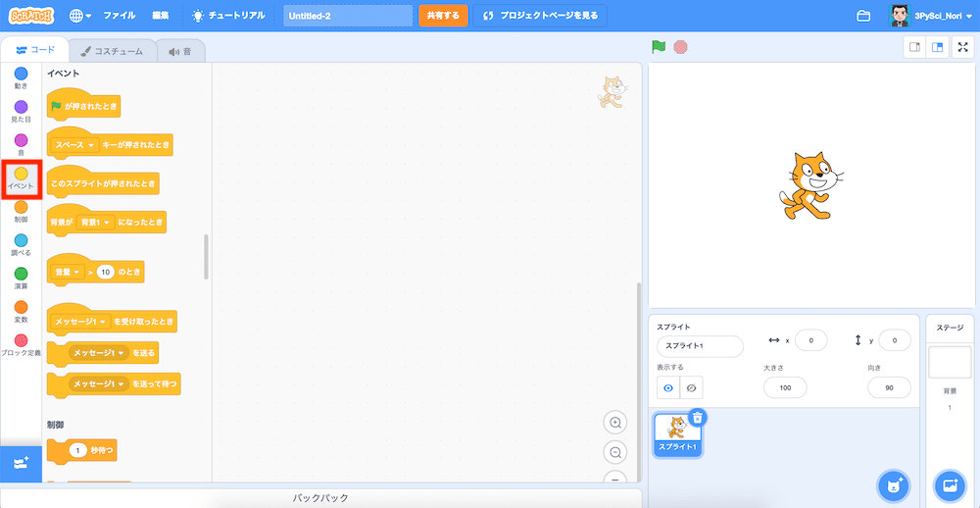980x508 pixels.
Task: Click the block palette scrollbar
Action: 206,257
